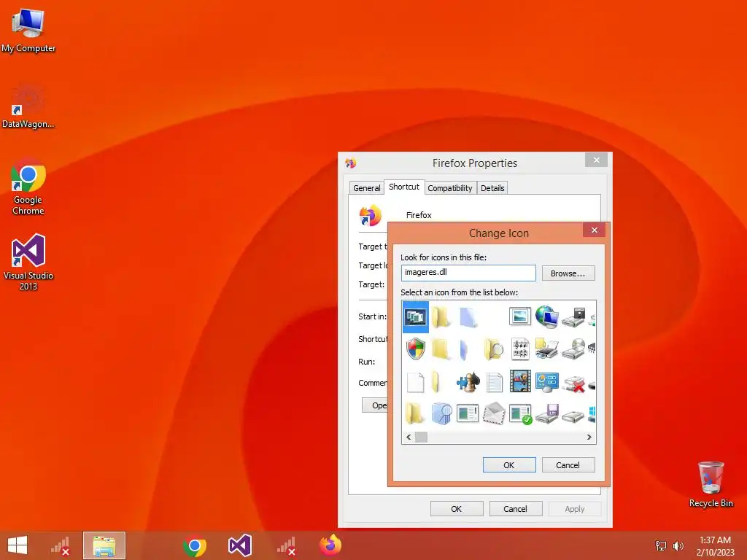The width and height of the screenshot is (747, 560).
Task: Confirm with OK in Change Icon dialog
Action: [508, 465]
